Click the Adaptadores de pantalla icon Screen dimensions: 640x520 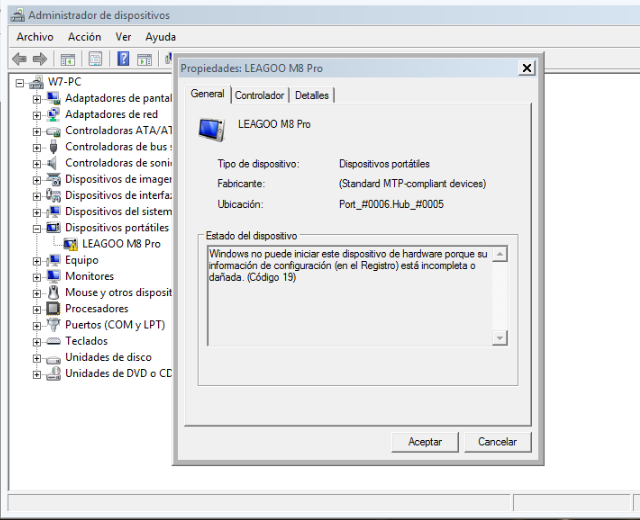click(53, 98)
